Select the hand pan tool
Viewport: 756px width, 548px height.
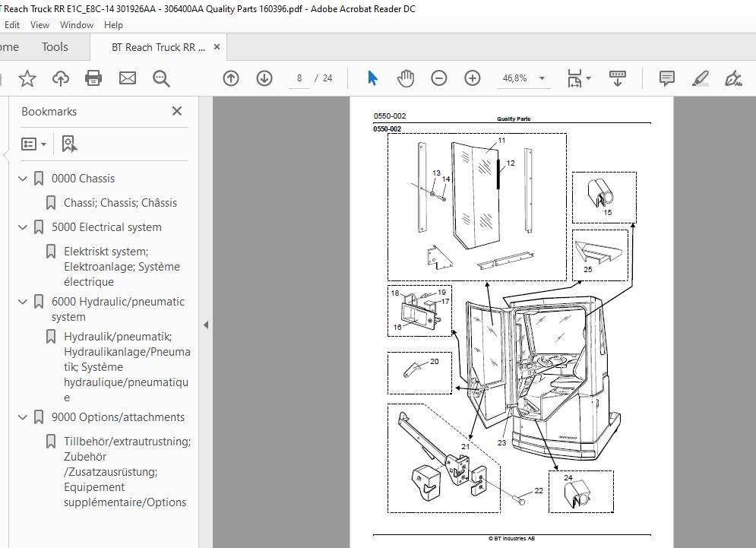[x=406, y=78]
